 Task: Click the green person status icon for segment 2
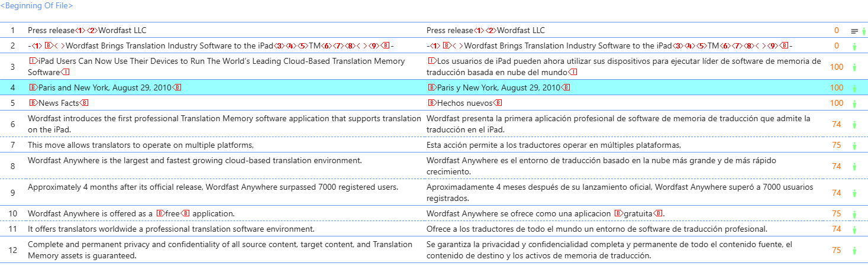tap(854, 46)
